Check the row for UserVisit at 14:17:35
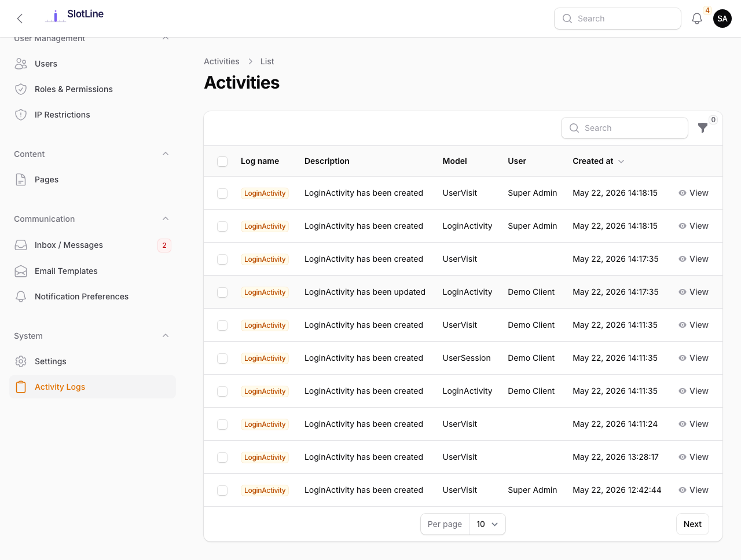The height and width of the screenshot is (560, 741). [222, 259]
